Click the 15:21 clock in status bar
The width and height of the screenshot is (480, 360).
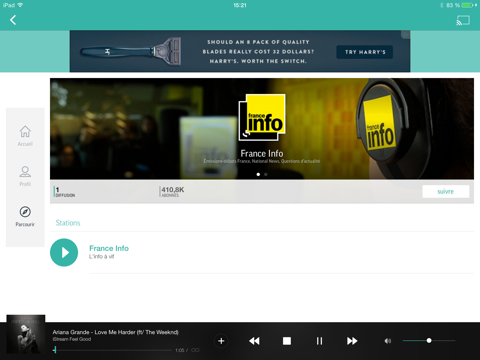(240, 5)
